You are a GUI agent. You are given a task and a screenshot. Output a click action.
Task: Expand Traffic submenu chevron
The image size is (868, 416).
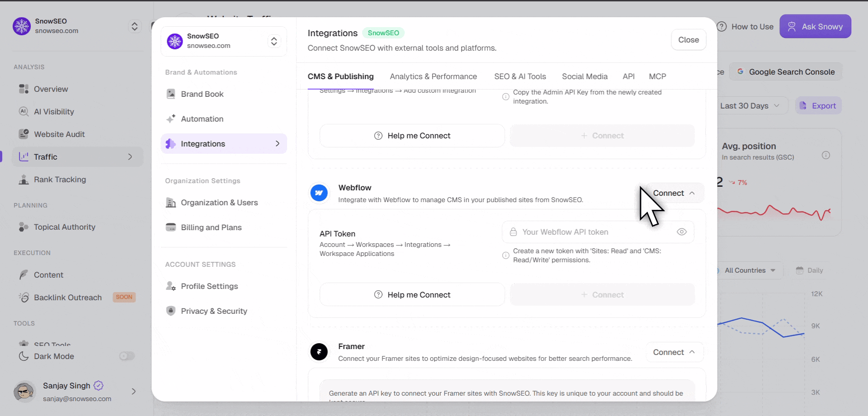(x=130, y=157)
